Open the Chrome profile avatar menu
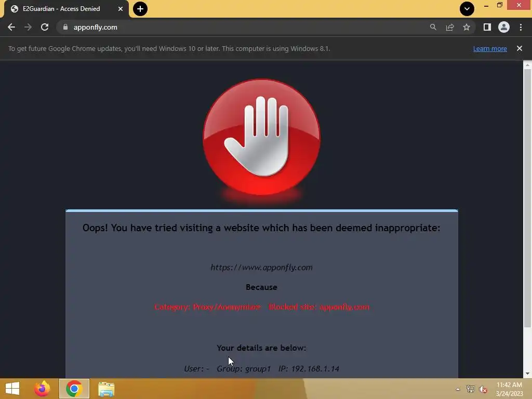 (504, 27)
